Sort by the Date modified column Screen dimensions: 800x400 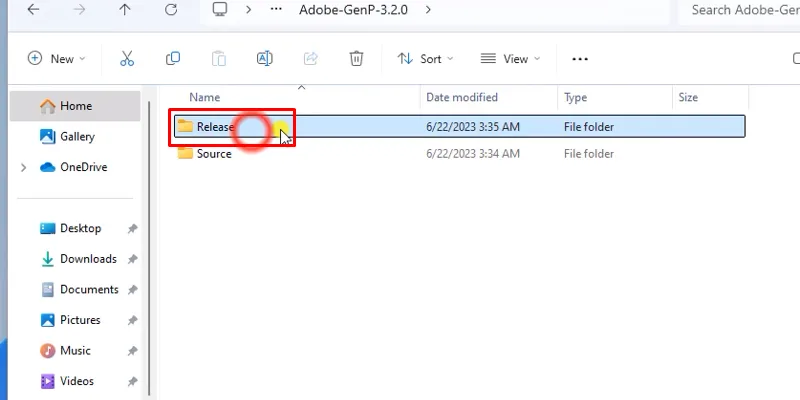462,98
